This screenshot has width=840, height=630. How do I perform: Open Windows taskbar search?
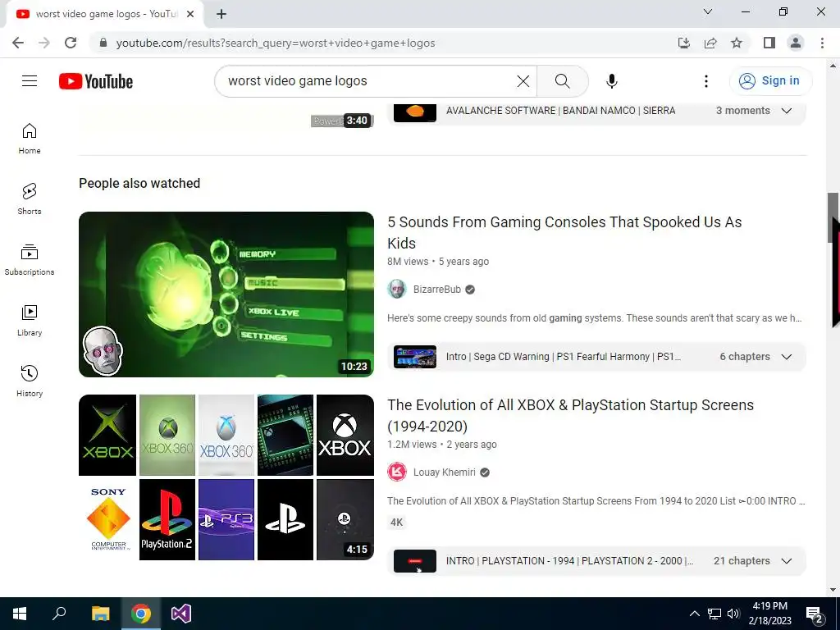(x=59, y=614)
